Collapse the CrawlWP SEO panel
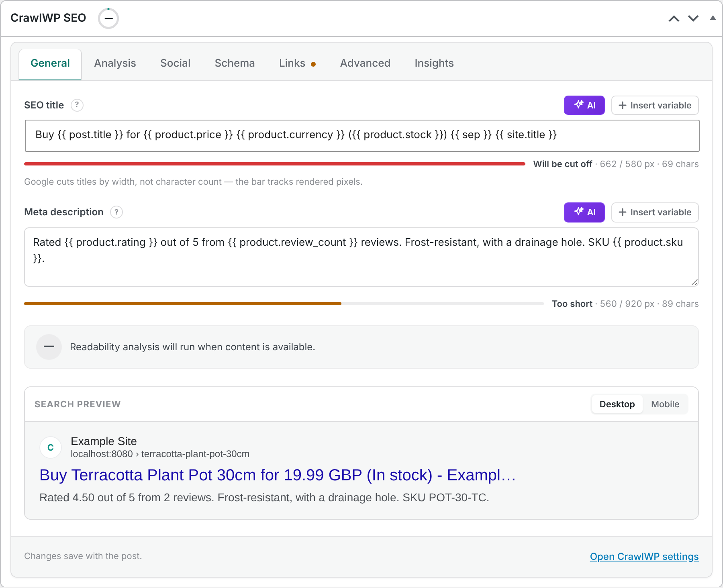Image resolution: width=723 pixels, height=588 pixels. coord(713,18)
